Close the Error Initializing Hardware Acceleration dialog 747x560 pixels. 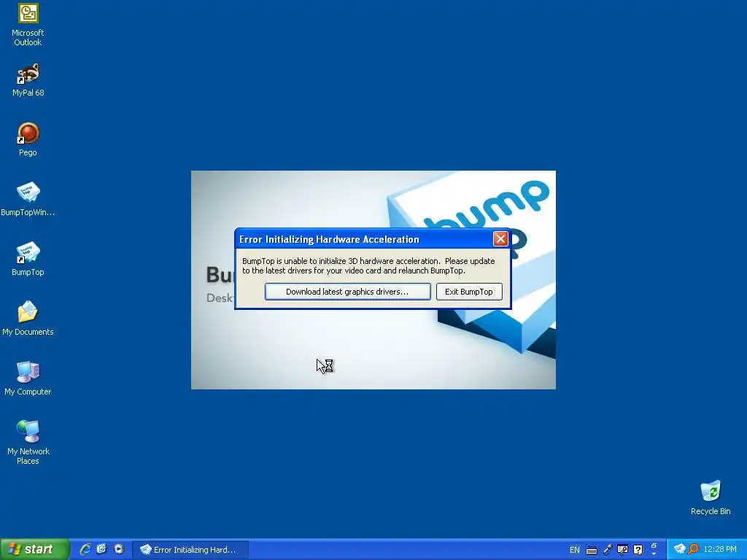point(500,238)
